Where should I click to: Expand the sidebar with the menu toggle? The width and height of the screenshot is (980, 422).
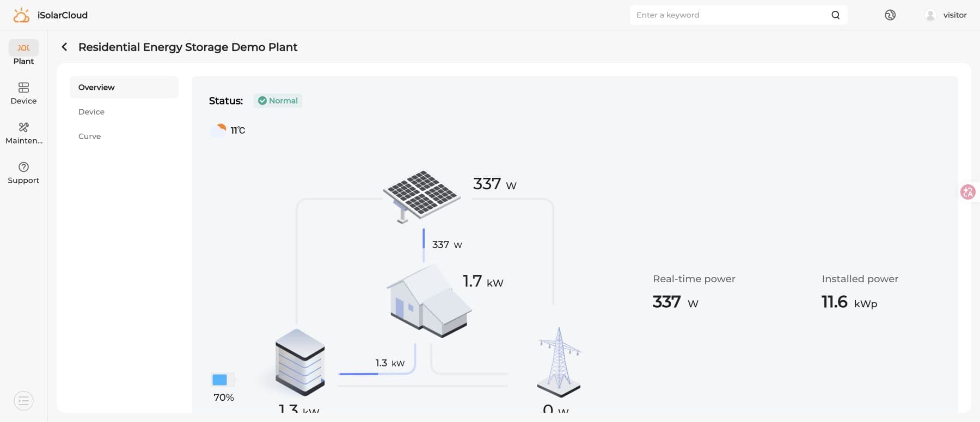point(23,401)
